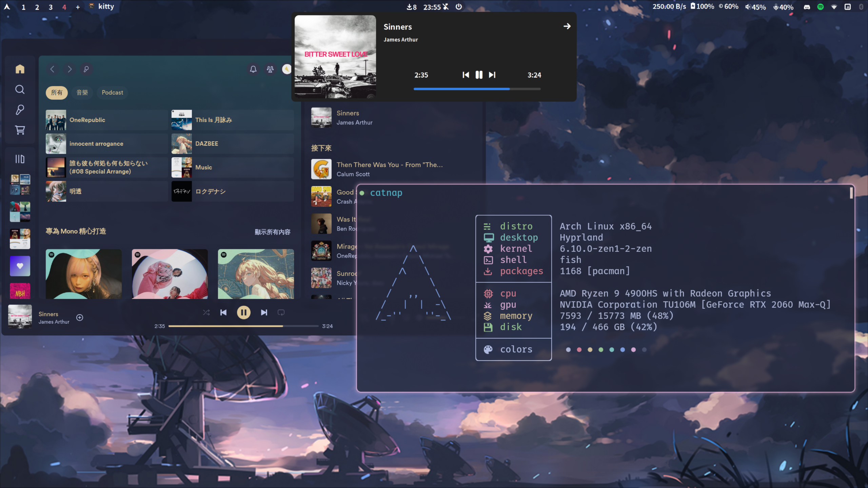Toggle repeat in Spotify player bar
This screenshot has width=868, height=488.
click(281, 312)
